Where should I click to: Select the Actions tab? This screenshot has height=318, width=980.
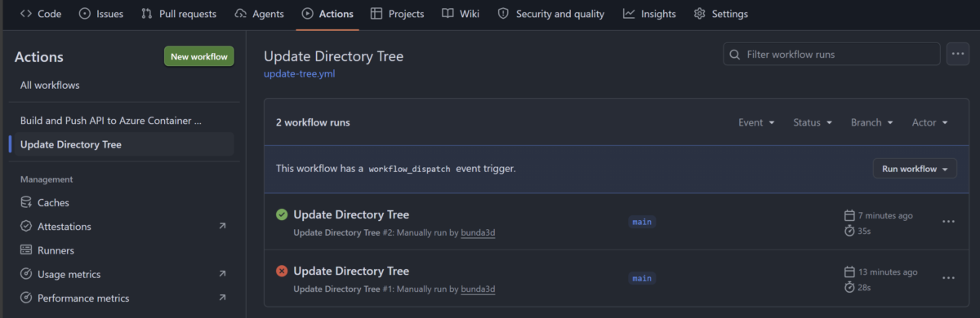(x=327, y=14)
